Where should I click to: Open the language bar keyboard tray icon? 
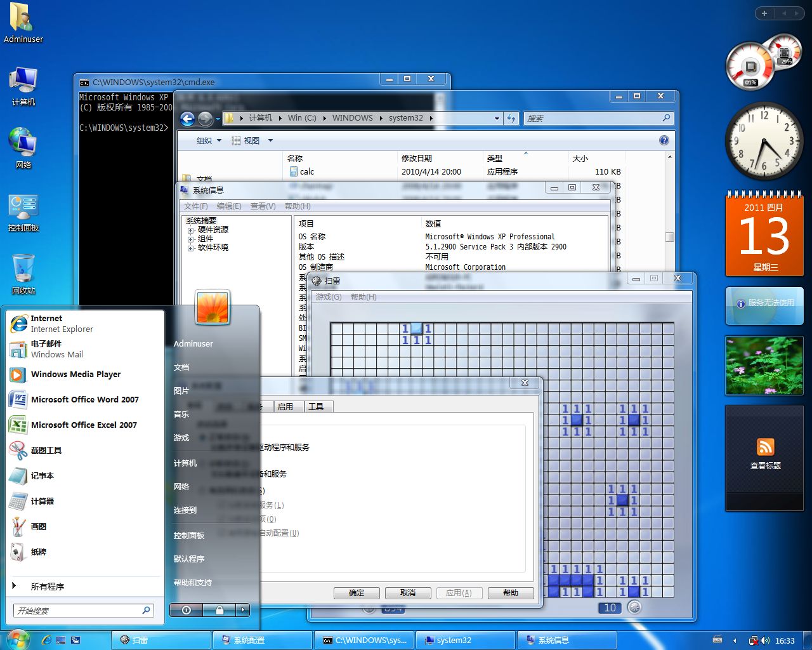(x=717, y=640)
